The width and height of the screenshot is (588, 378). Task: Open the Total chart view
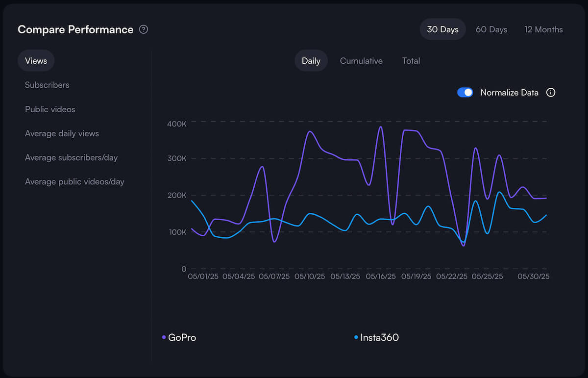tap(411, 60)
